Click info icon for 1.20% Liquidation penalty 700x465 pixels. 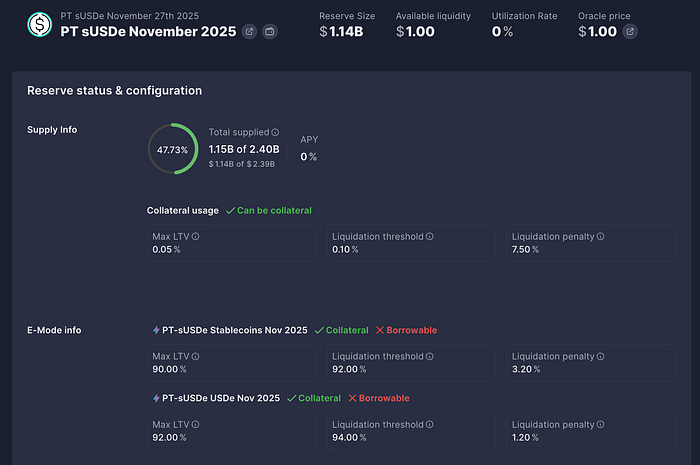[600, 425]
